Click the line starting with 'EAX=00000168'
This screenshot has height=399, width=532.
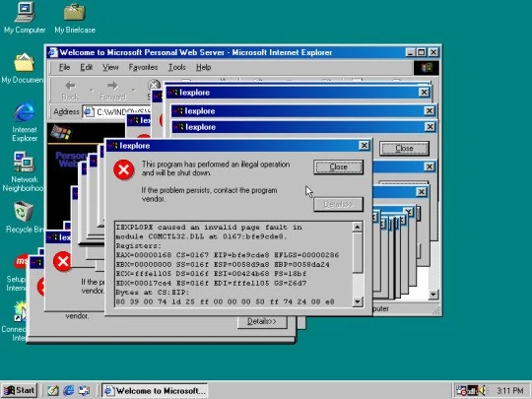(228, 255)
